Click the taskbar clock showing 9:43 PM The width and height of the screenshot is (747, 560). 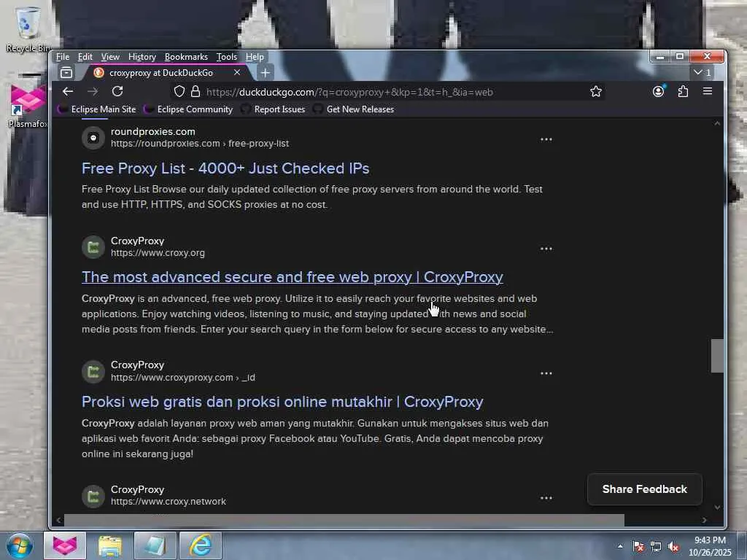tap(710, 546)
